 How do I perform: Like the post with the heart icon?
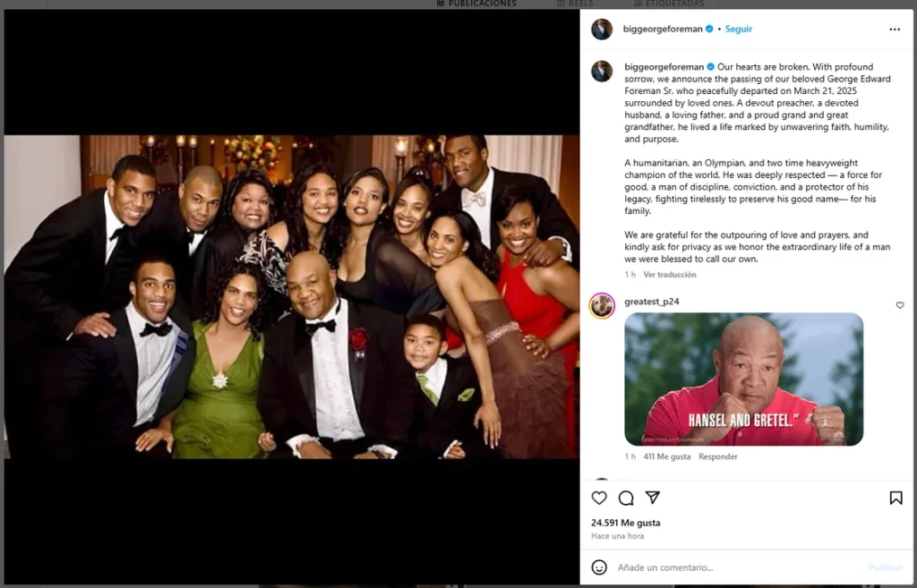(599, 498)
